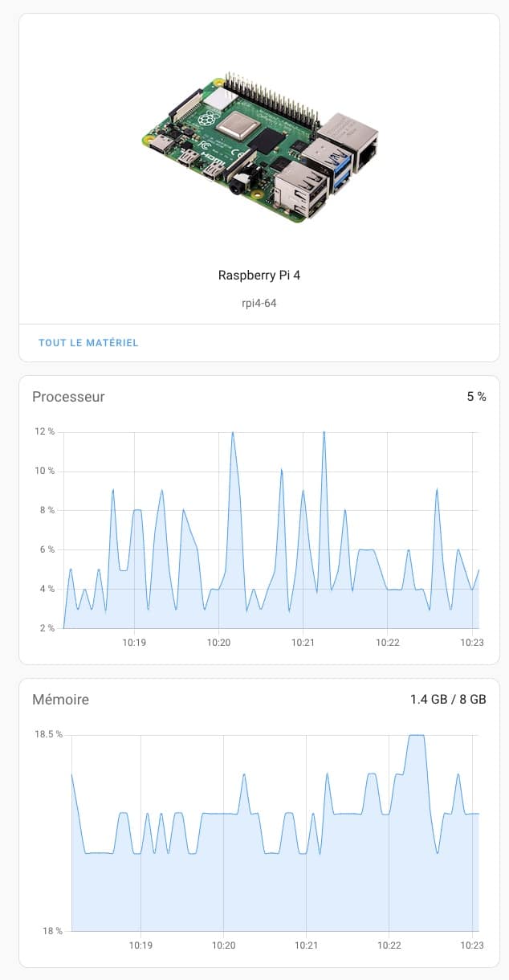Click the 4 % axis label in the Processeur chart
The image size is (509, 980).
point(46,590)
